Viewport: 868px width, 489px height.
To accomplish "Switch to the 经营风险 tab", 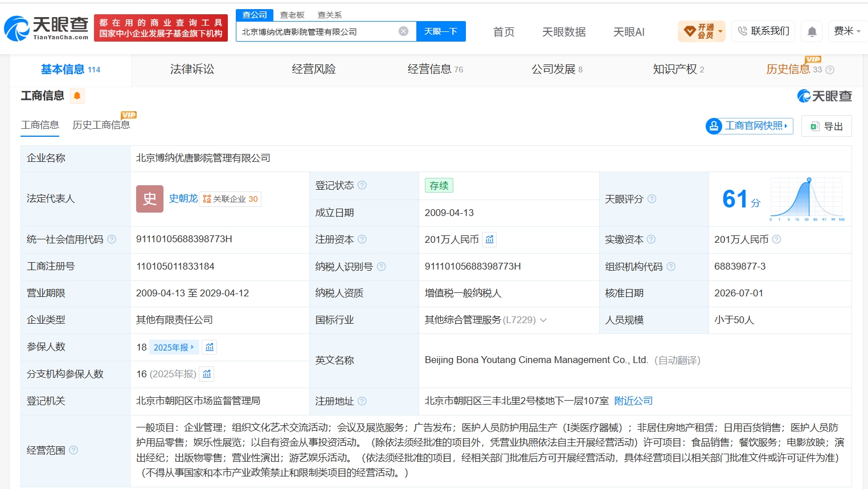I will [314, 70].
